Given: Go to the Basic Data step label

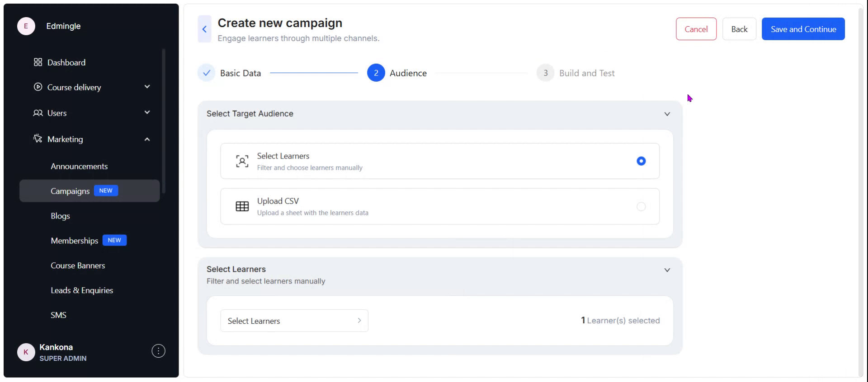Looking at the screenshot, I should click(241, 73).
